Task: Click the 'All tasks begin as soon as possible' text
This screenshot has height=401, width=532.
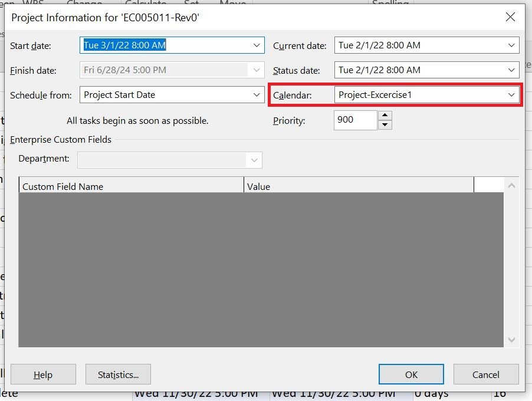Action: click(137, 121)
